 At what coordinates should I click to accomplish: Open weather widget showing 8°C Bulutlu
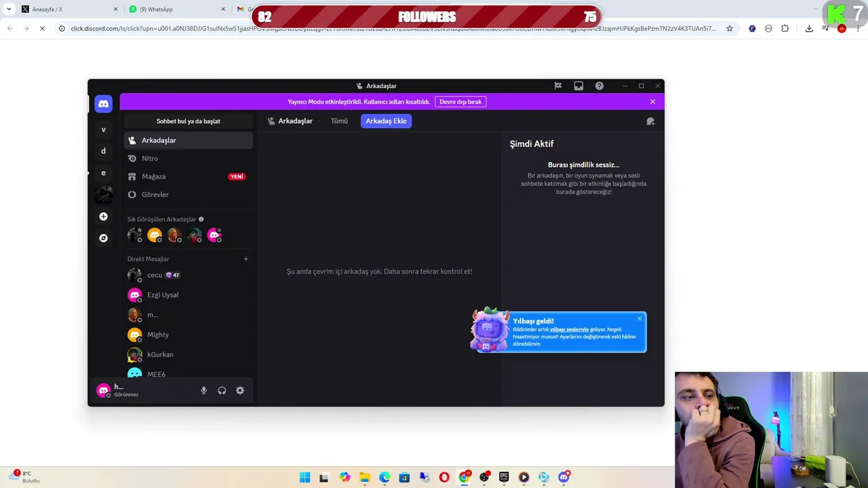[x=24, y=477]
